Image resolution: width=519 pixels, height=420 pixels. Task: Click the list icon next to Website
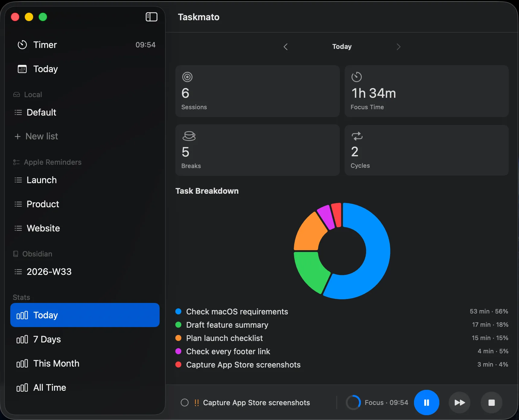pos(18,228)
